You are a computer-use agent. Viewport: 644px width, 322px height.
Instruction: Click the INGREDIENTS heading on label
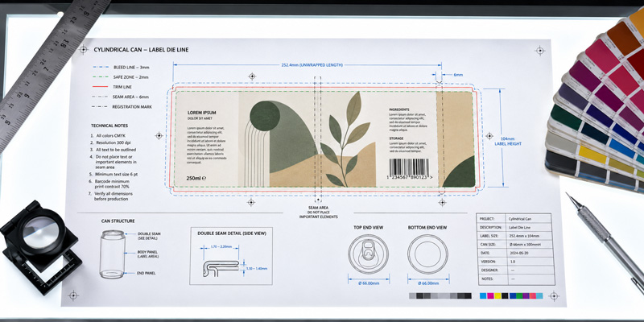click(398, 109)
